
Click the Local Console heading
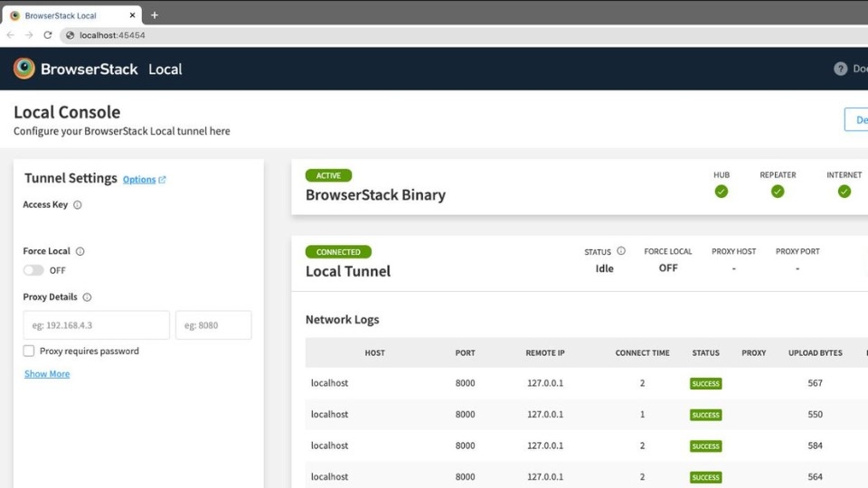click(67, 112)
